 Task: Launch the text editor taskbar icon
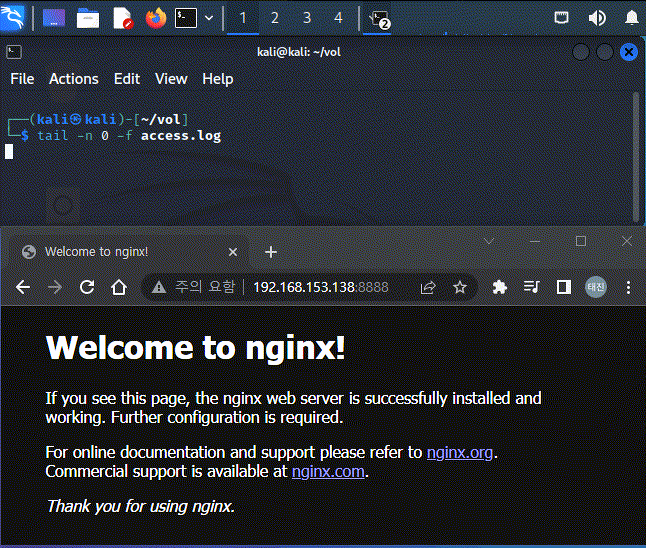coord(123,19)
